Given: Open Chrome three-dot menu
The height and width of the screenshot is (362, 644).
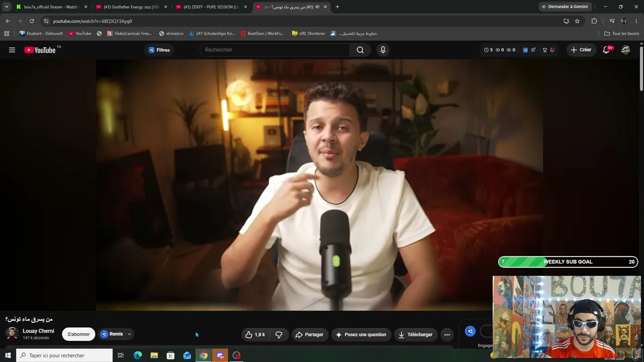Looking at the screenshot, I should click(636, 21).
